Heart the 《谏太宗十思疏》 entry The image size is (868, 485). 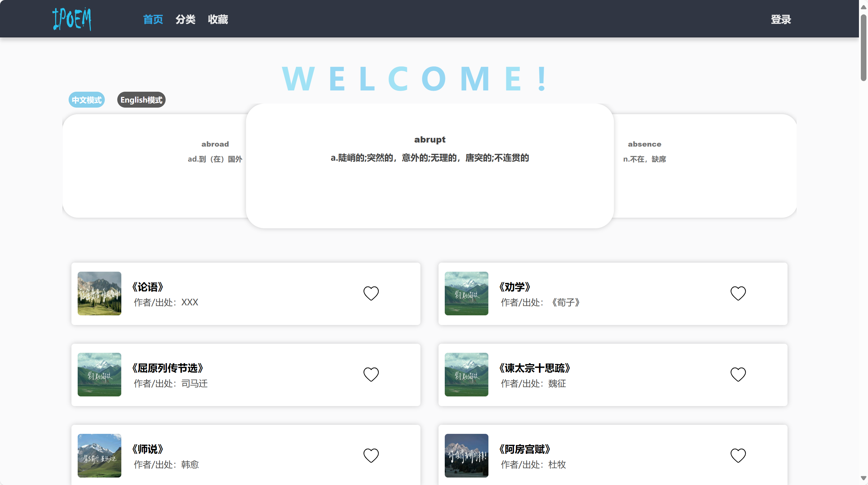click(x=738, y=374)
